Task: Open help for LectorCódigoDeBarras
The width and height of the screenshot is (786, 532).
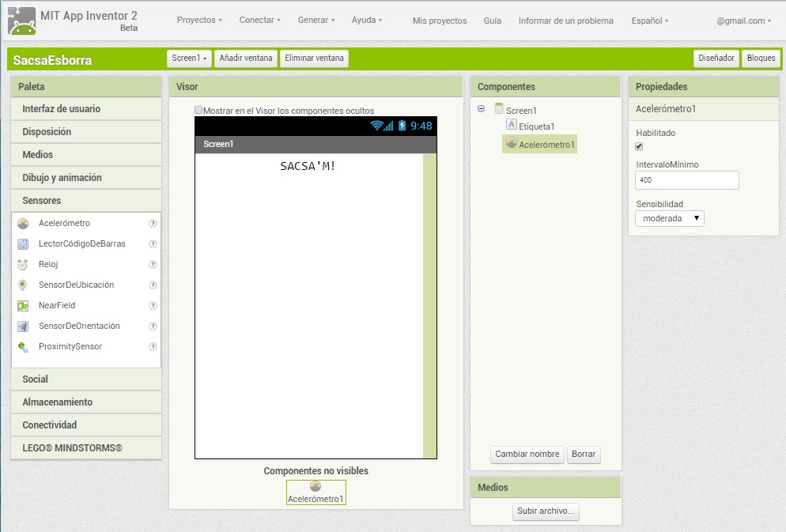Action: (x=153, y=244)
